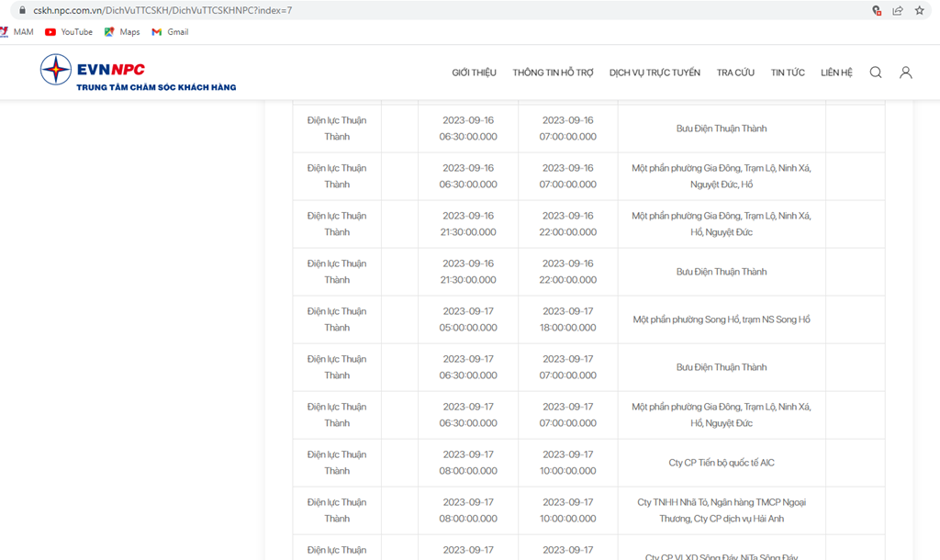Click the EVNNPC logo

point(138,73)
